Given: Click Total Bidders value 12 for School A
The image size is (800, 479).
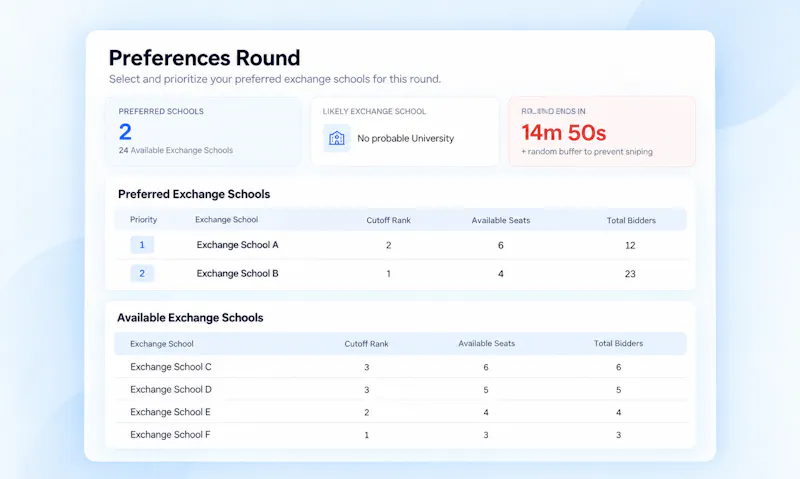Looking at the screenshot, I should (630, 245).
